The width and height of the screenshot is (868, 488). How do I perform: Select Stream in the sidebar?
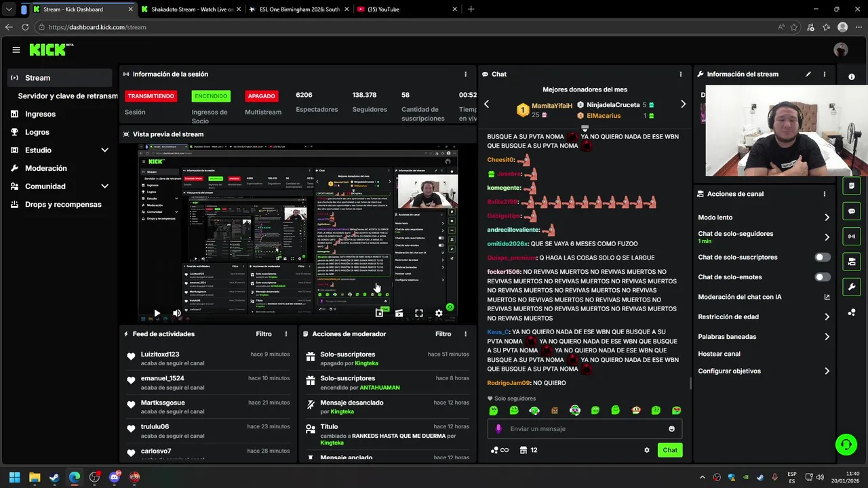pyautogui.click(x=60, y=78)
